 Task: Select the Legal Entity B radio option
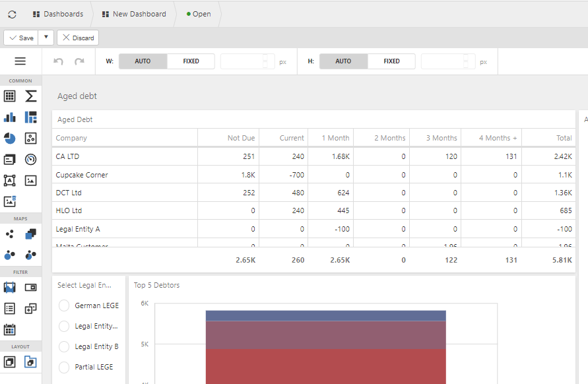point(64,346)
